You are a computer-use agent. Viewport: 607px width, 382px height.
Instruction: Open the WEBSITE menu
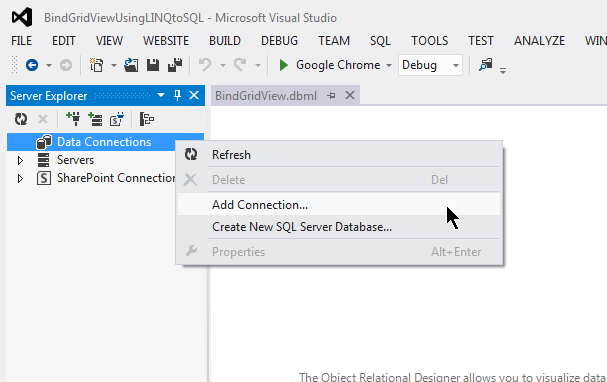[x=166, y=41]
